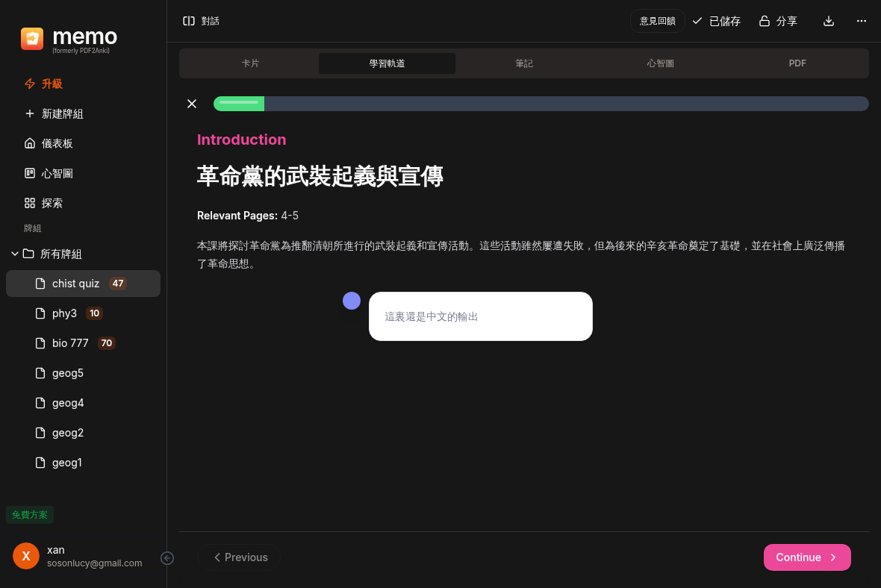The height and width of the screenshot is (588, 881).
Task: Open the xan user account menu
Action: pos(78,556)
